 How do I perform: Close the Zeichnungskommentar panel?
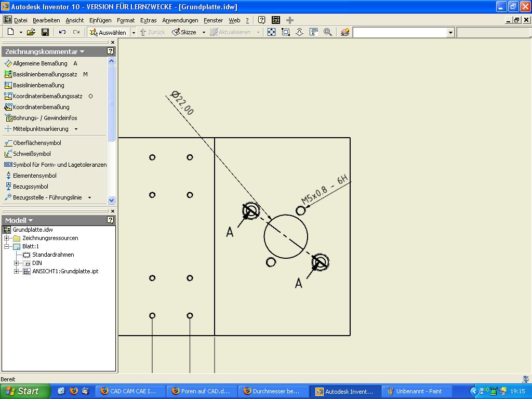click(113, 43)
